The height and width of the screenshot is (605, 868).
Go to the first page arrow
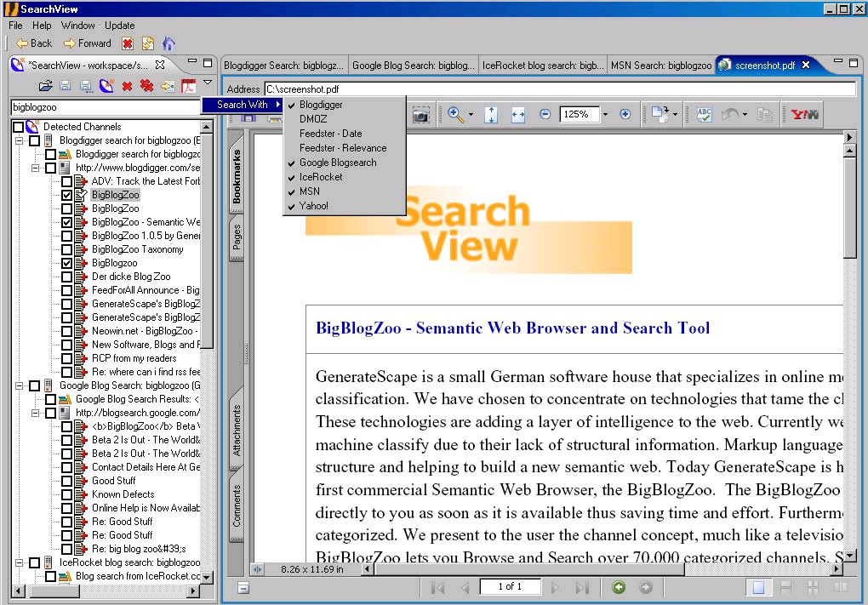tap(438, 587)
